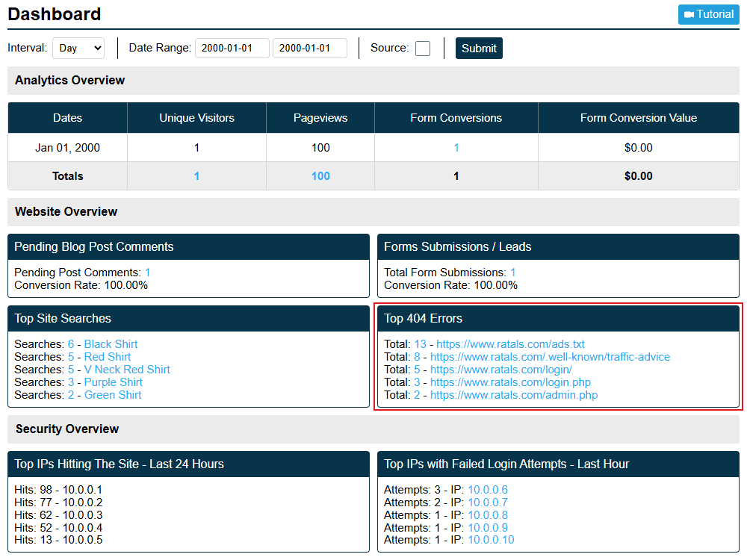The image size is (747, 560).
Task: Click the Totals row label
Action: pyautogui.click(x=68, y=176)
